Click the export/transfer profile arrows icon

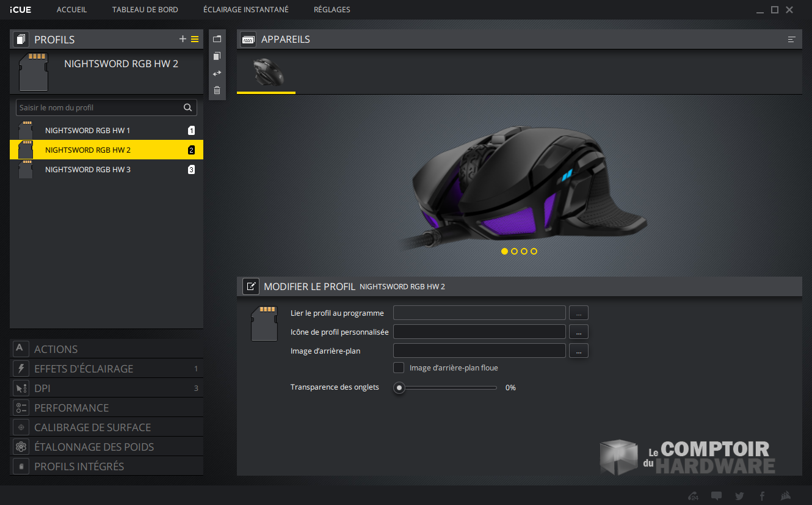217,73
